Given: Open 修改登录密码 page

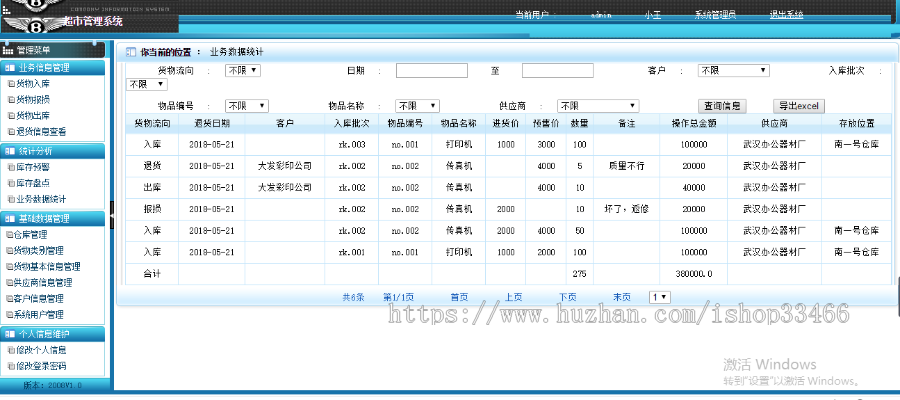Looking at the screenshot, I should (x=41, y=366).
